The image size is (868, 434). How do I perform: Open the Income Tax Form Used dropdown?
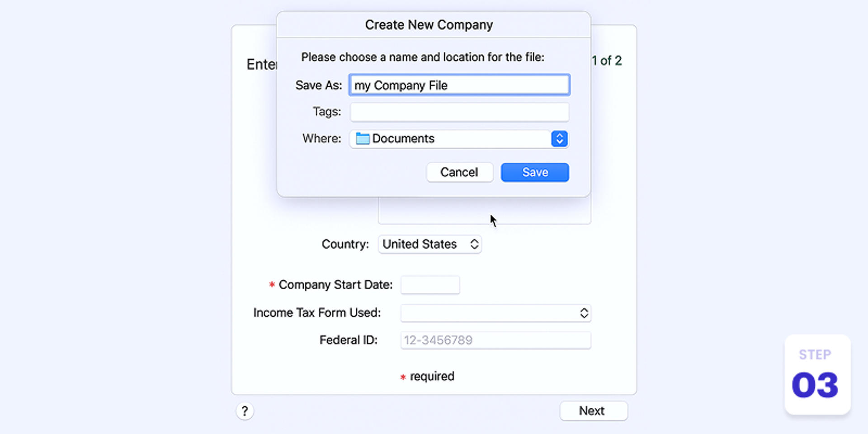[495, 313]
